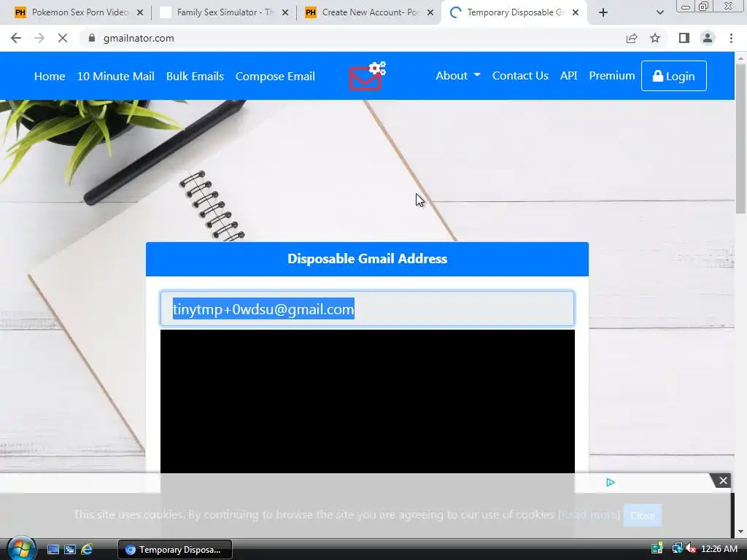Screen dimensions: 747x560
Task: Close the Family Simulator tab
Action: pos(285,13)
